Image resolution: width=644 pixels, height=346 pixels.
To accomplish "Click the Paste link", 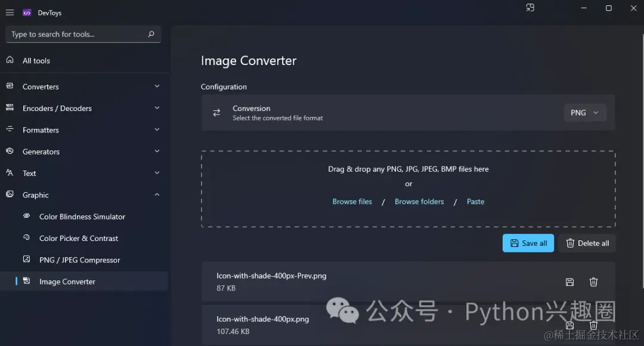I will coord(475,202).
